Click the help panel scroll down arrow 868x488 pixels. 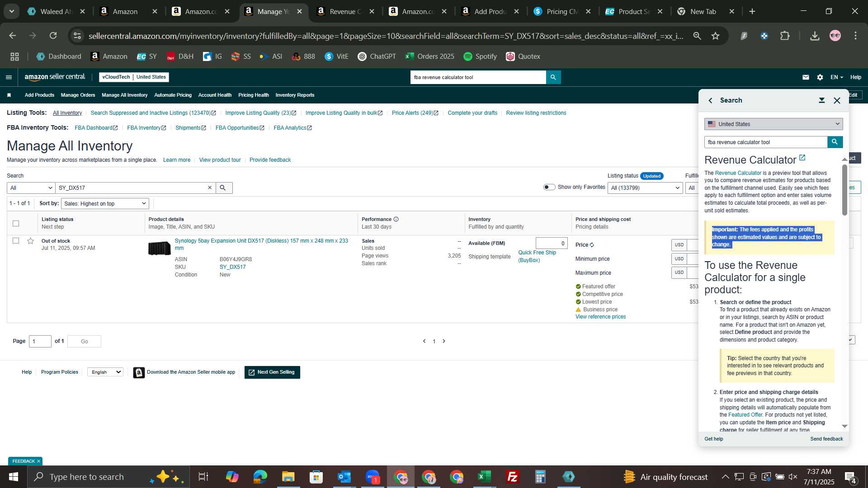tap(844, 427)
